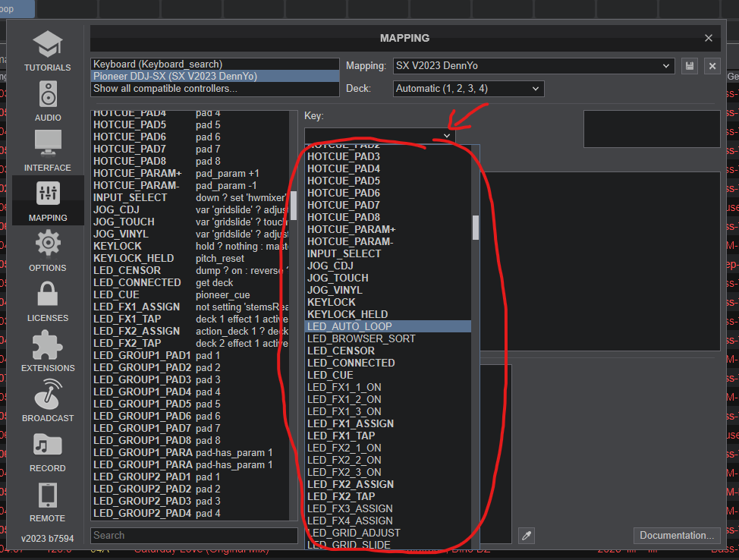The image size is (739, 560).
Task: Select INPUT_SELECT in Key dropdown list
Action: (x=388, y=253)
